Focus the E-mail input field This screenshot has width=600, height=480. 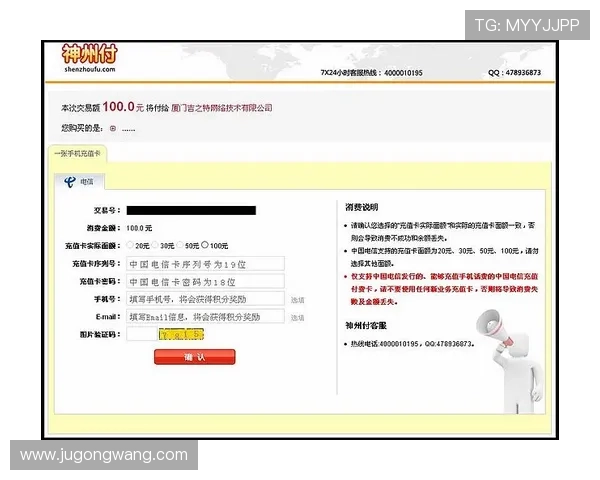click(205, 317)
